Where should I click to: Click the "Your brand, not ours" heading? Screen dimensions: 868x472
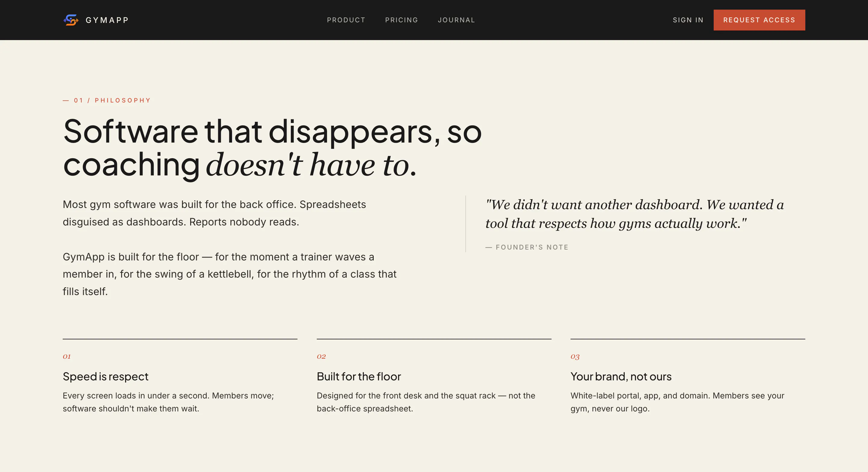pyautogui.click(x=621, y=376)
